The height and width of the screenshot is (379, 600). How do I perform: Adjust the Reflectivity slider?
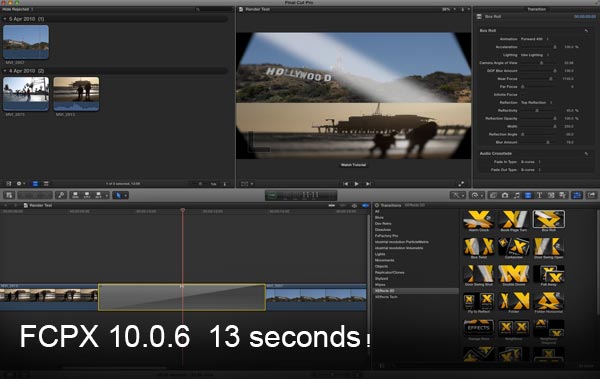click(538, 111)
